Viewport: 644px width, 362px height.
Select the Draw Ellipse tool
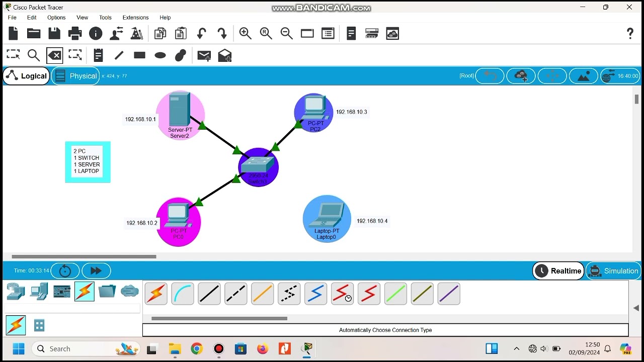[x=160, y=55]
